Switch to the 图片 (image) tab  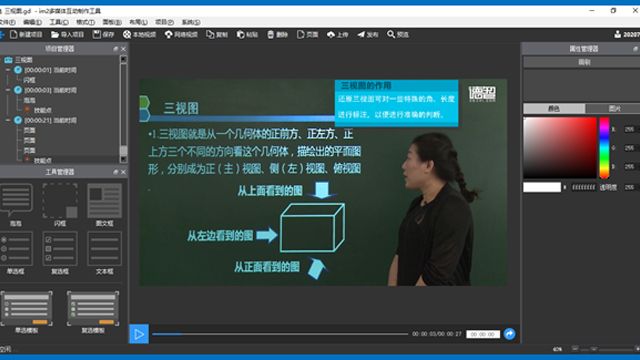coord(613,108)
